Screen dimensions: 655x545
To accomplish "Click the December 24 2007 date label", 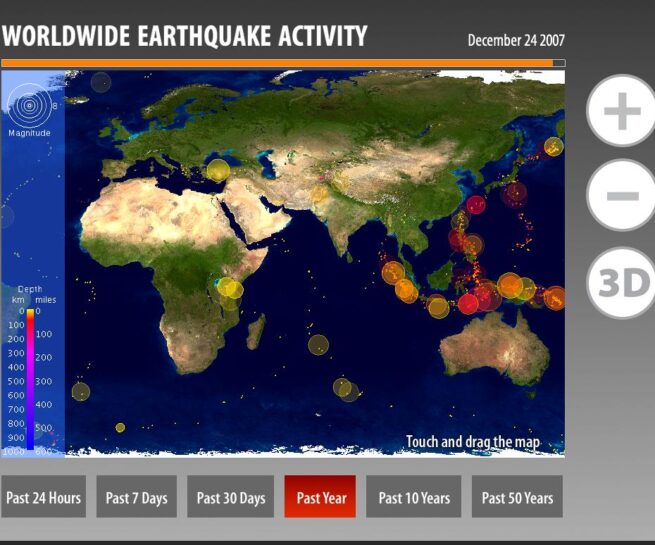I will [x=516, y=41].
